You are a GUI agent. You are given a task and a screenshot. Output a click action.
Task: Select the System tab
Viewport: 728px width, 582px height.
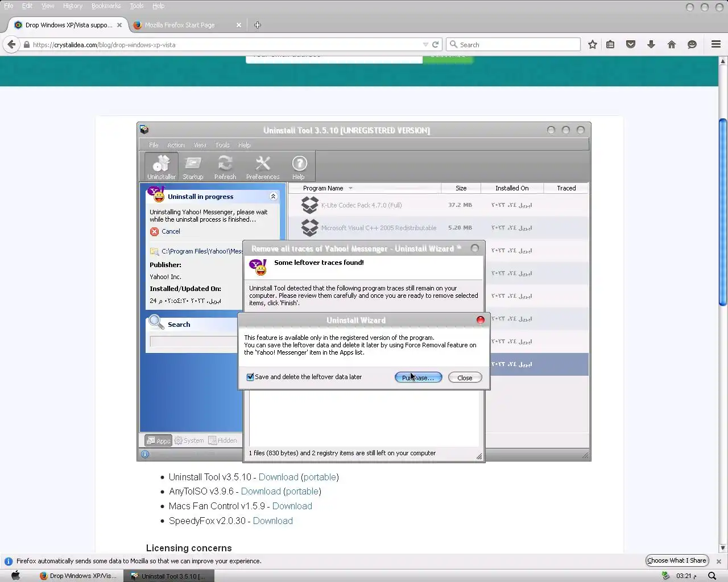click(189, 440)
